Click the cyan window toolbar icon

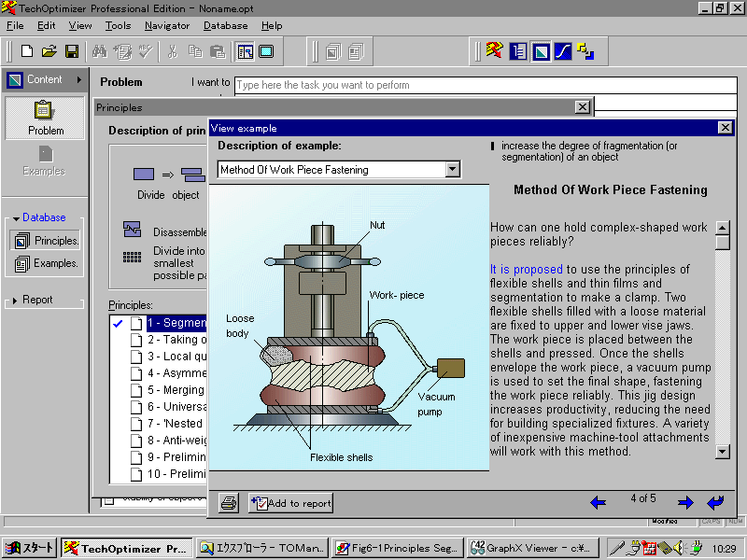pyautogui.click(x=266, y=51)
